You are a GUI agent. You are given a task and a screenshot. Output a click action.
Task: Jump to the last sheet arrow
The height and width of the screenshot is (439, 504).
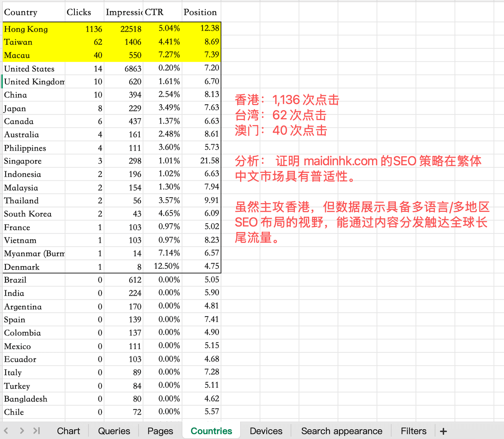pos(37,431)
